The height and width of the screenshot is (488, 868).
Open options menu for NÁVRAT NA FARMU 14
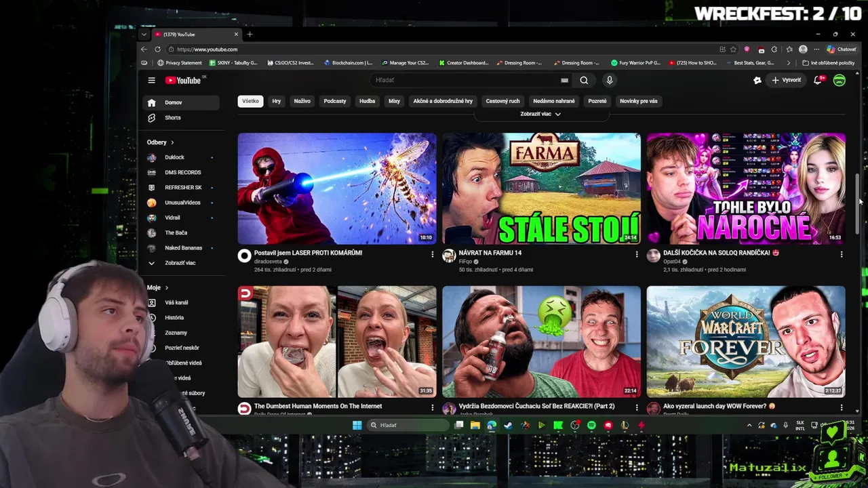point(637,254)
